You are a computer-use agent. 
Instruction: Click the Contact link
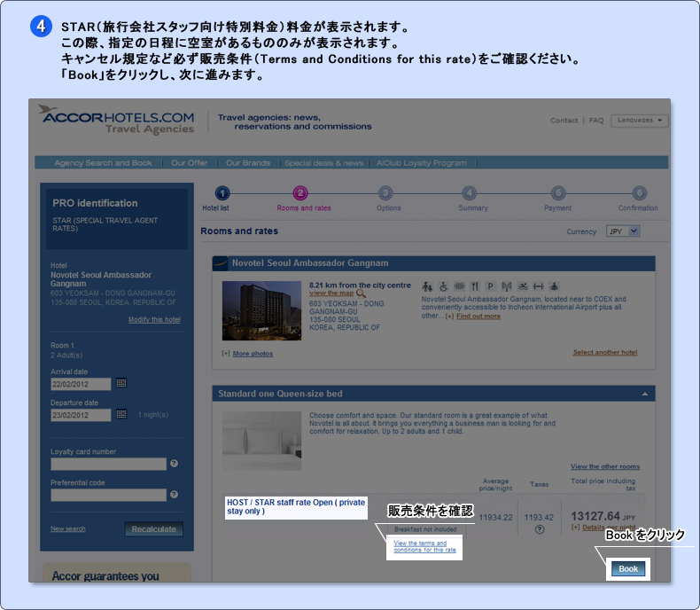pos(564,121)
